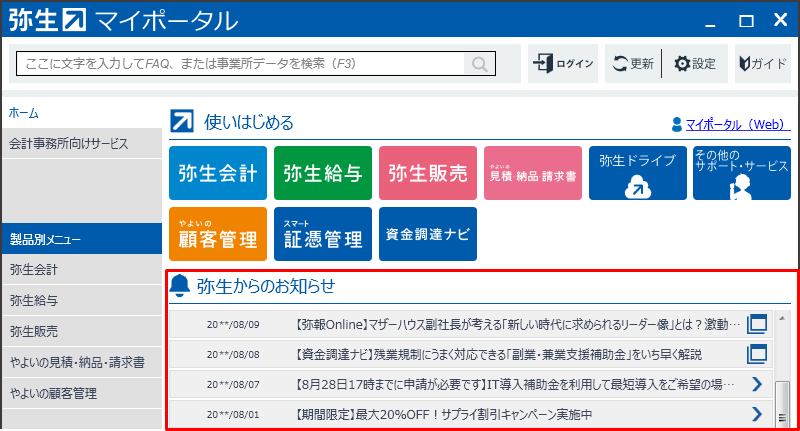Launch 弥生給与 green tile
800x431 pixels.
point(323,173)
